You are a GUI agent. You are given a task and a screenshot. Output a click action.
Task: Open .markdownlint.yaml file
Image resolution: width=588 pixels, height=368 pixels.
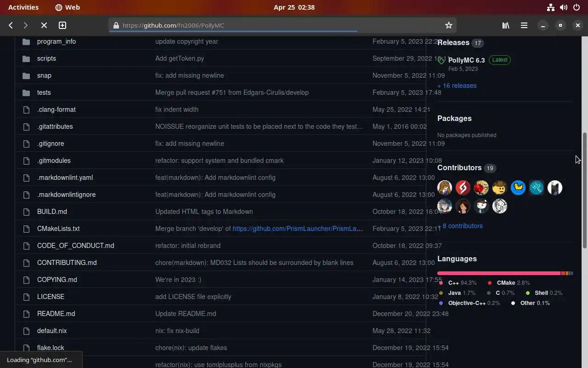pos(65,178)
